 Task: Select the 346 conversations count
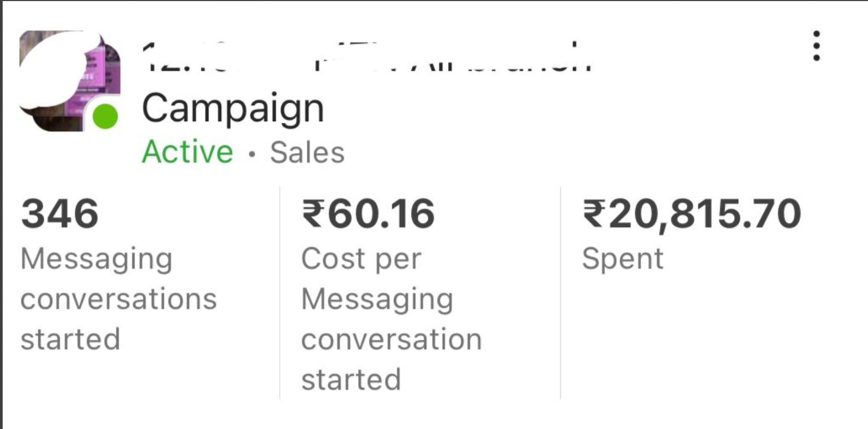click(60, 214)
